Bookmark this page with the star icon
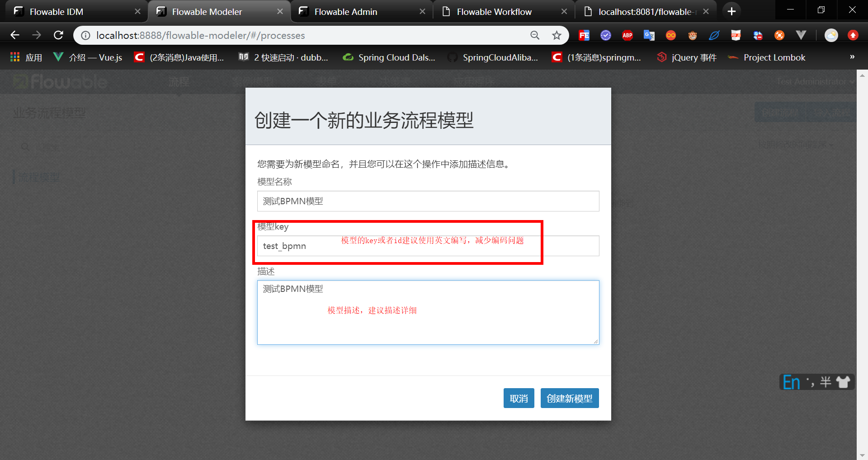The height and width of the screenshot is (460, 868). click(x=557, y=35)
